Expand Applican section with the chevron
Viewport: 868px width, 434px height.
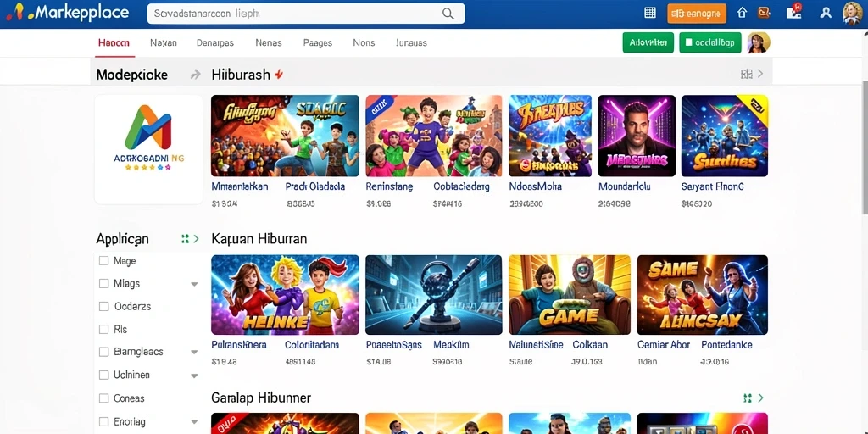pos(197,239)
